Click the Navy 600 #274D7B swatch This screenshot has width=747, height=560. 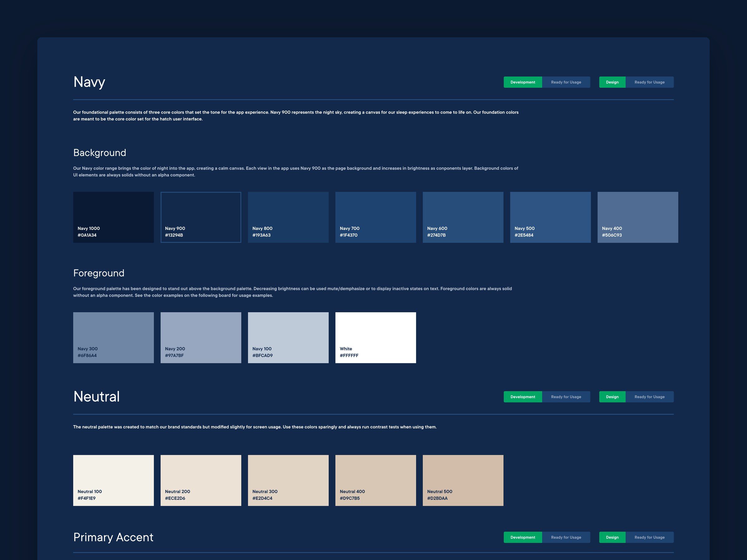pyautogui.click(x=463, y=217)
